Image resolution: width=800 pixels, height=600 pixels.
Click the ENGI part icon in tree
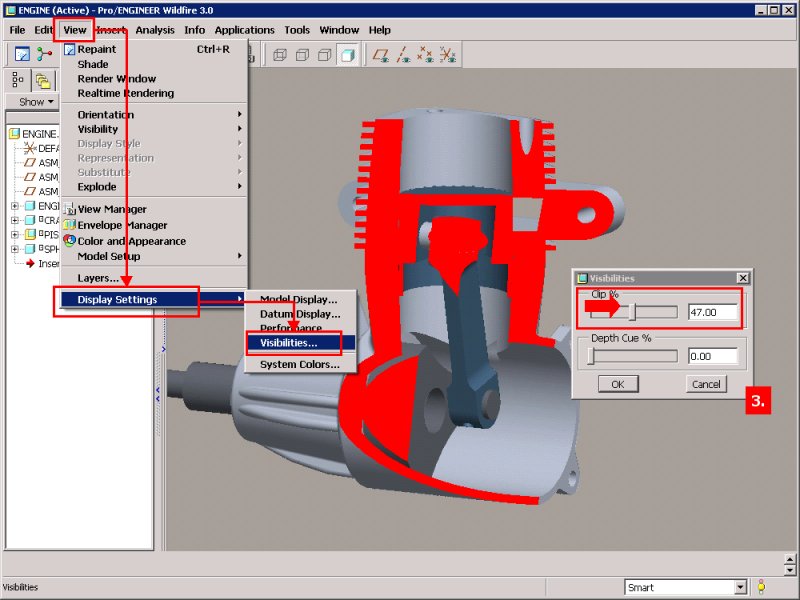[x=30, y=206]
